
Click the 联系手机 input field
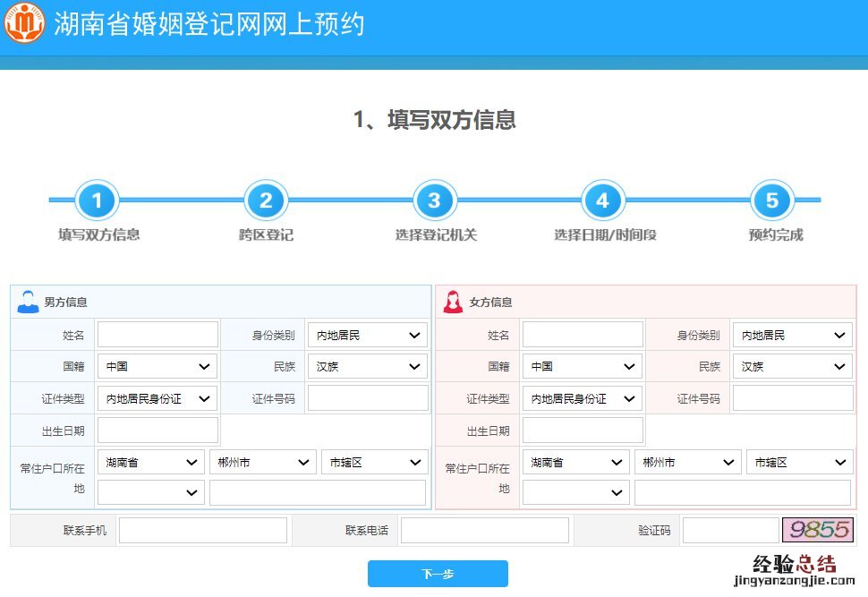tap(203, 530)
